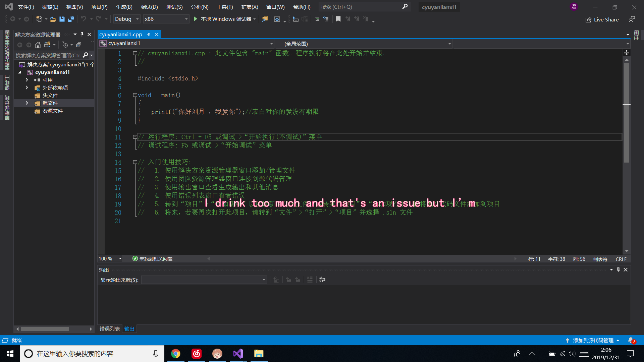
Task: Click Collapse All icon in Solution Explorer
Action: pos(78,45)
